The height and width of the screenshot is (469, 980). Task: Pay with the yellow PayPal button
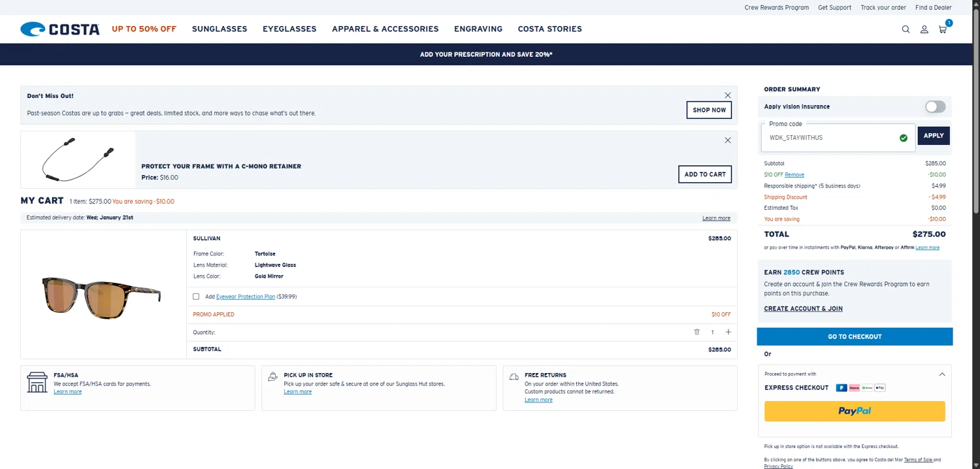(x=855, y=411)
